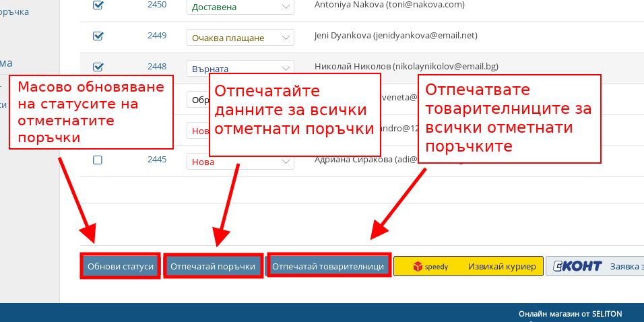Open order number 2445 link
The image size is (644, 322).
[157, 160]
